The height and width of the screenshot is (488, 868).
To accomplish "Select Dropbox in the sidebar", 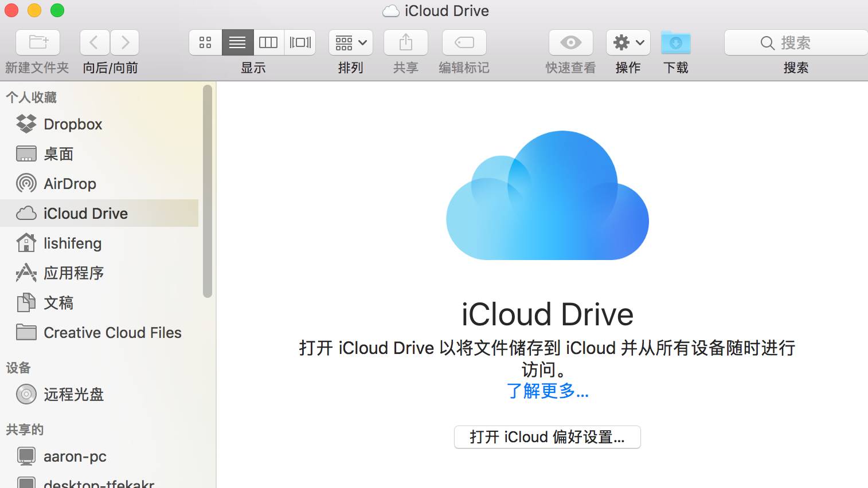I will pyautogui.click(x=99, y=124).
